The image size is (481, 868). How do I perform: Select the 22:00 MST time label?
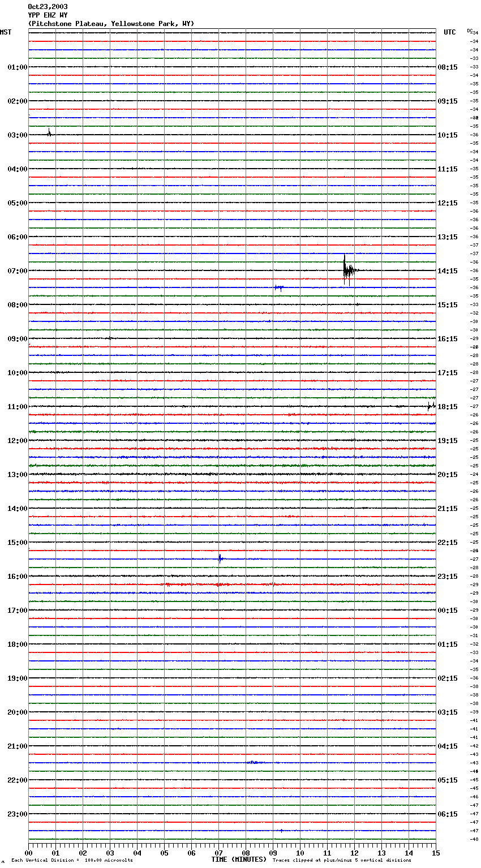tap(18, 780)
